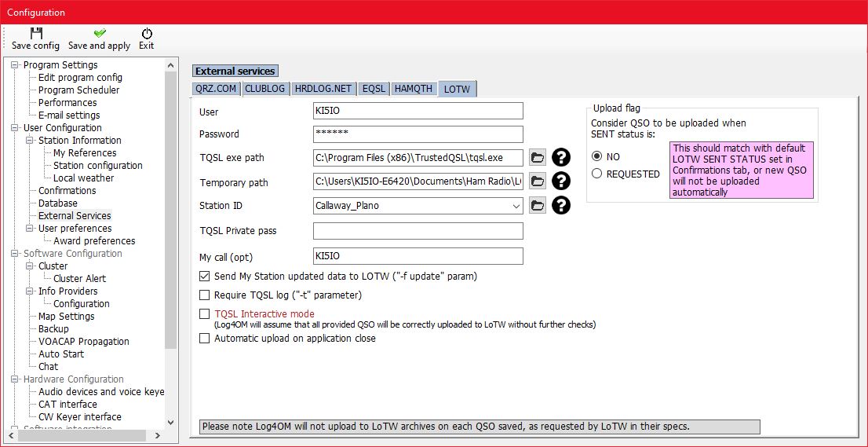Open Award preferences in tree
Viewport: 868px width, 447px height.
click(94, 241)
